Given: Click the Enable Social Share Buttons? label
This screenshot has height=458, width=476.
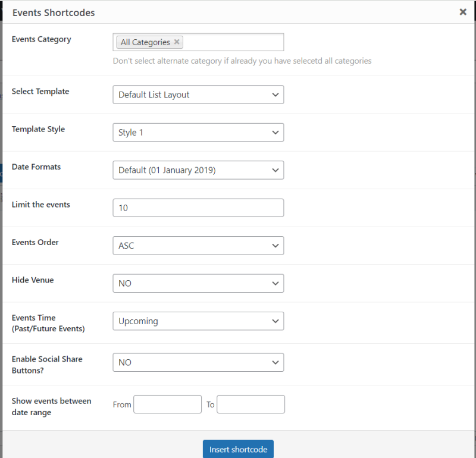Looking at the screenshot, I should click(47, 365).
